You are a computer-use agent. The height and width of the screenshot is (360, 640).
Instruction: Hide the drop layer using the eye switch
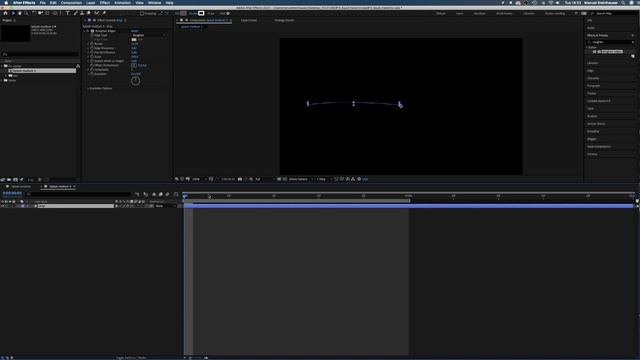point(2,206)
